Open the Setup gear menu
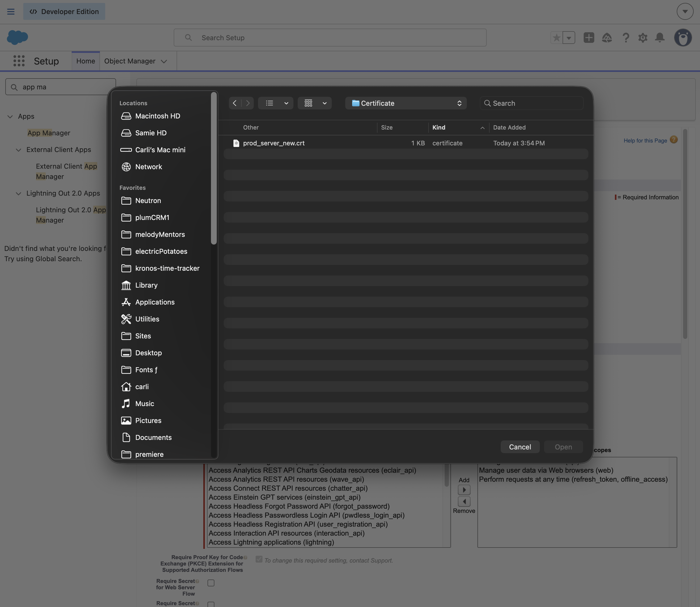The width and height of the screenshot is (700, 607). coord(643,38)
